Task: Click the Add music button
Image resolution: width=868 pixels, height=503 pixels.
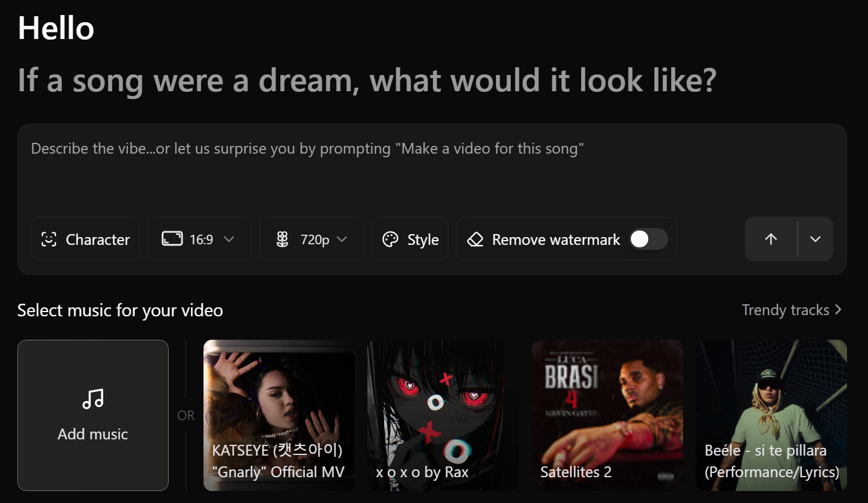Action: [93, 415]
